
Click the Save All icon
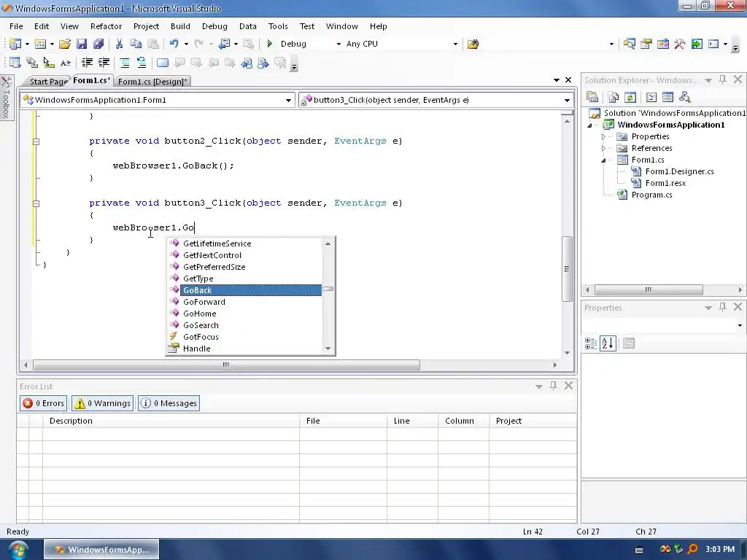(x=98, y=44)
